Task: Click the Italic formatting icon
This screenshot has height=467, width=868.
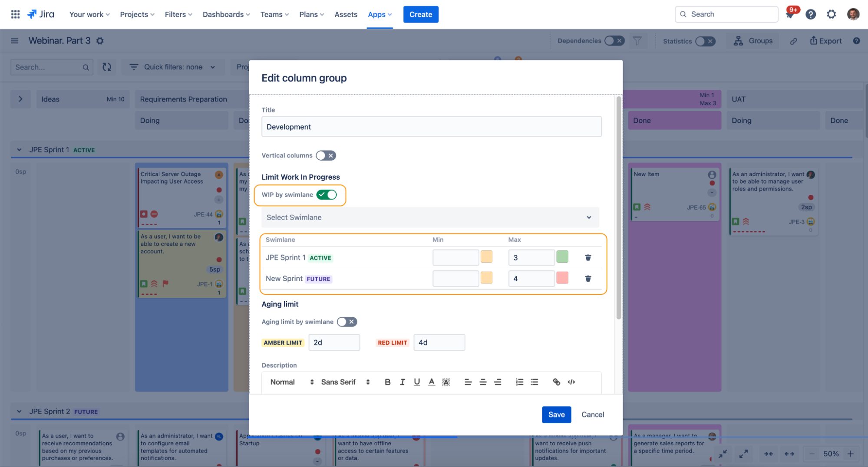Action: tap(402, 382)
